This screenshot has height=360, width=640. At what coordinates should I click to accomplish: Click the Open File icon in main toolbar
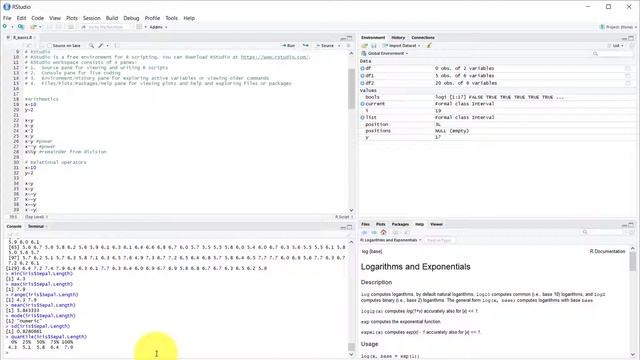34,27
